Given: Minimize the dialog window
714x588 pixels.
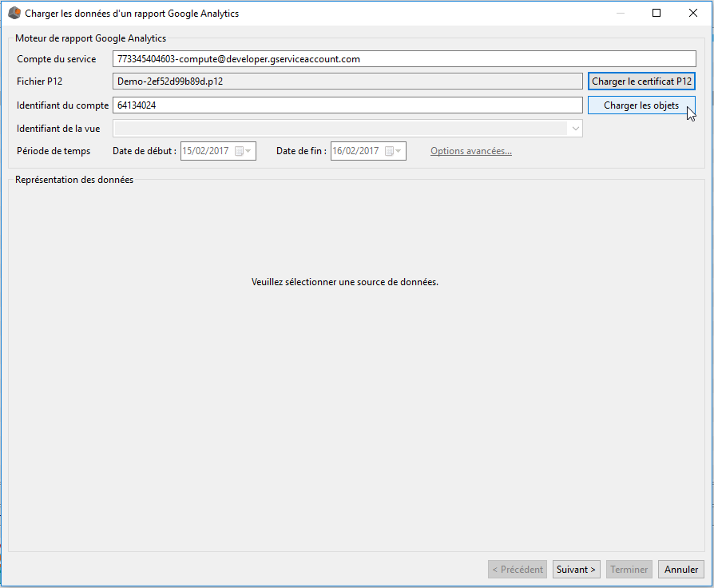Looking at the screenshot, I should [x=620, y=13].
